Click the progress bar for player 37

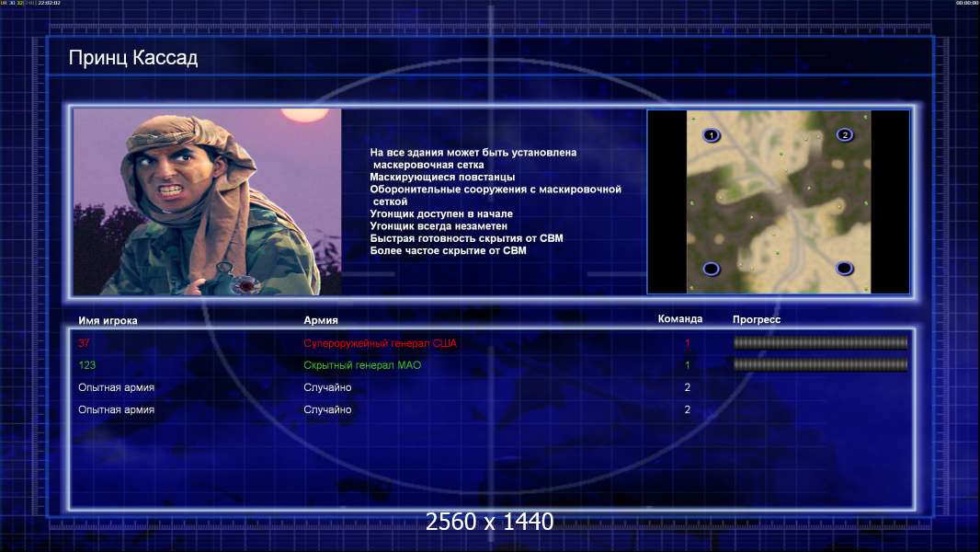[x=820, y=342]
